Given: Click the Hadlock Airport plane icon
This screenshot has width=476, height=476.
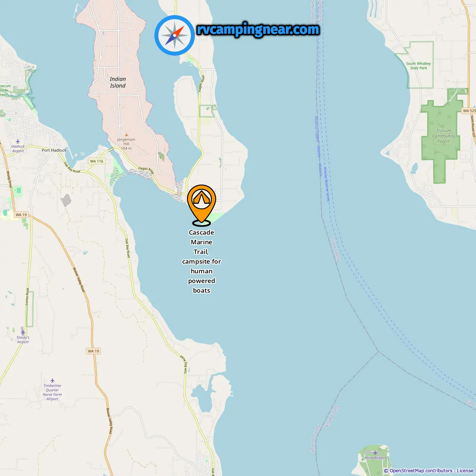Looking at the screenshot, I should pos(18,141).
